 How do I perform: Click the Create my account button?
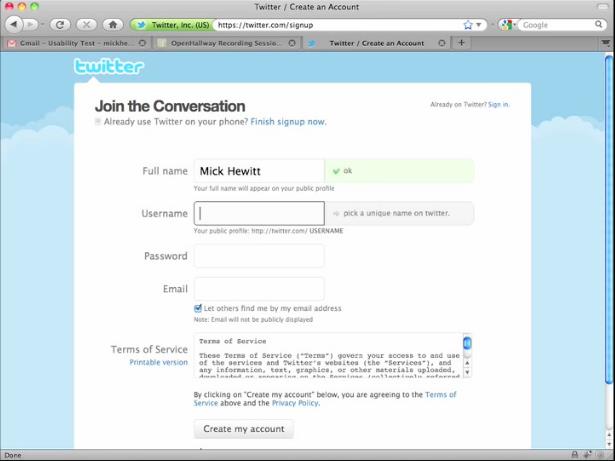[x=244, y=429]
